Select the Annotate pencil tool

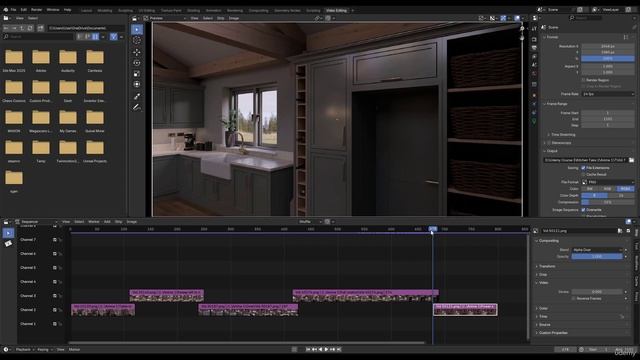[137, 107]
